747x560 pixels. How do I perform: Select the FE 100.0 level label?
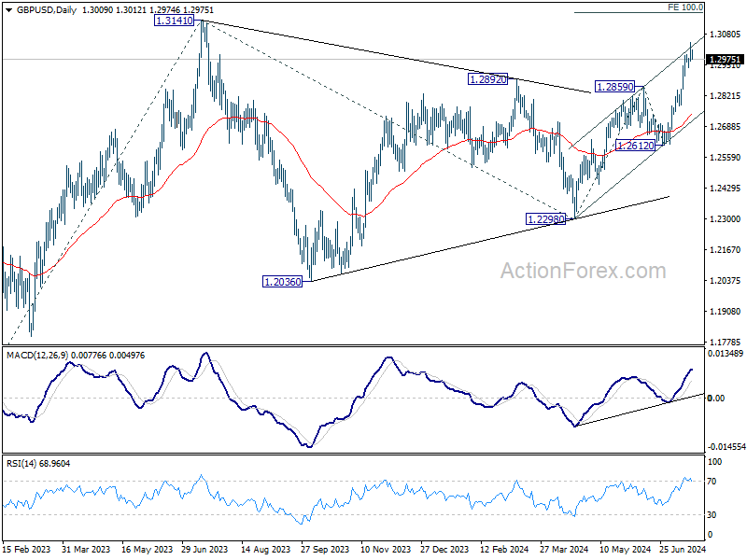pyautogui.click(x=685, y=7)
